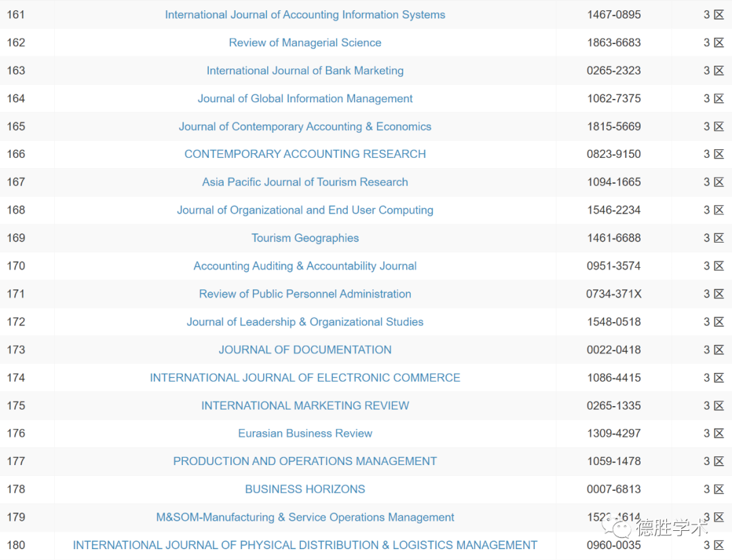The width and height of the screenshot is (732, 560).
Task: Select ISSN 0823-9150 cell
Action: click(x=613, y=154)
